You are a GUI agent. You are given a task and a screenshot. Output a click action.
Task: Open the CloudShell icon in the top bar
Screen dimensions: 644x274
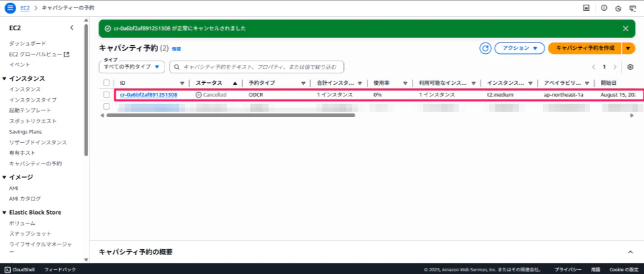coord(587,8)
